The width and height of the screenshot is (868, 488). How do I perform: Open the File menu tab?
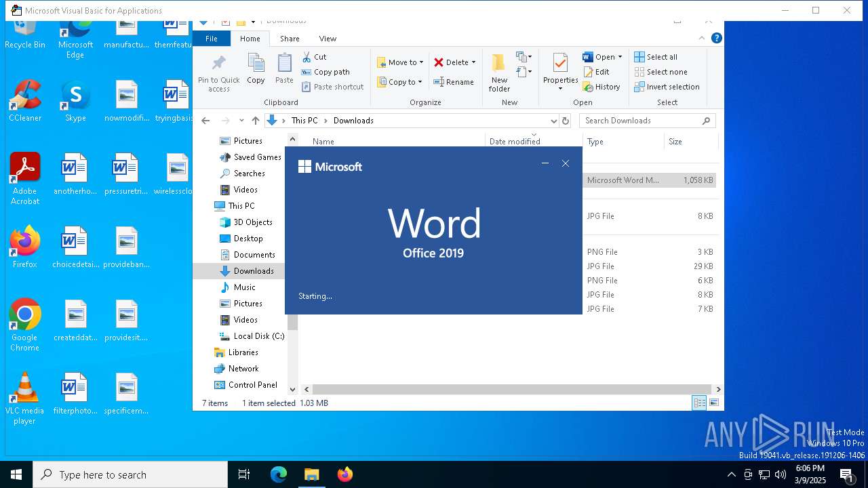(x=212, y=39)
